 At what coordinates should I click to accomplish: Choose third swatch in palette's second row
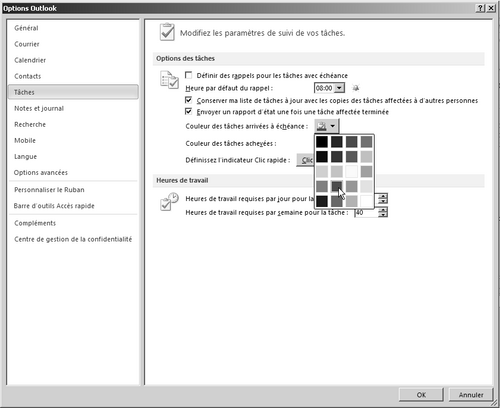[x=351, y=157]
